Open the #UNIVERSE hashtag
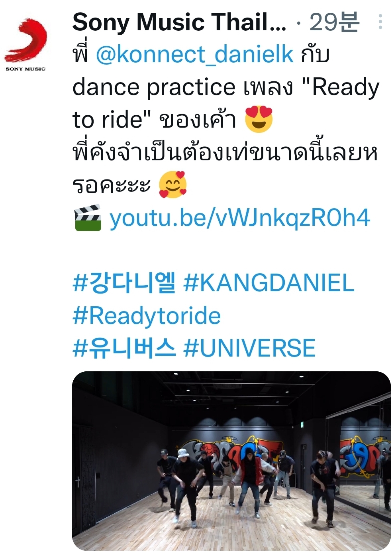This screenshot has width=392, height=552. 249,348
